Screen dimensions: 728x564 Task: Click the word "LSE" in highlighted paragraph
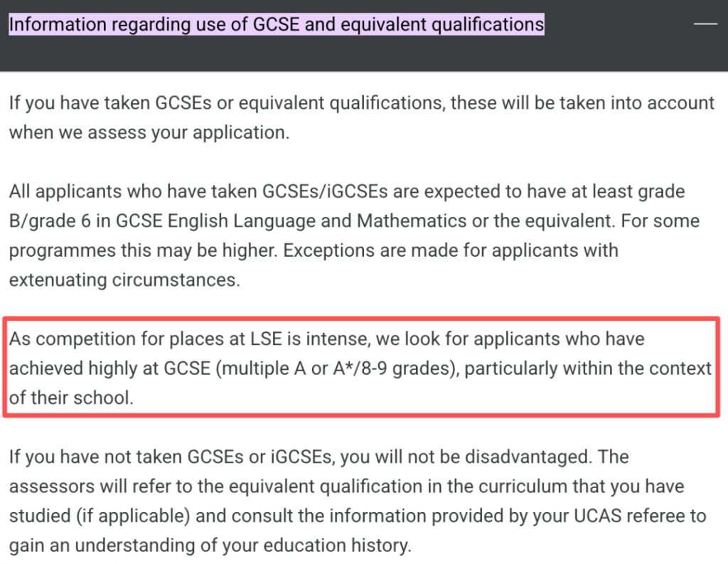pos(266,339)
